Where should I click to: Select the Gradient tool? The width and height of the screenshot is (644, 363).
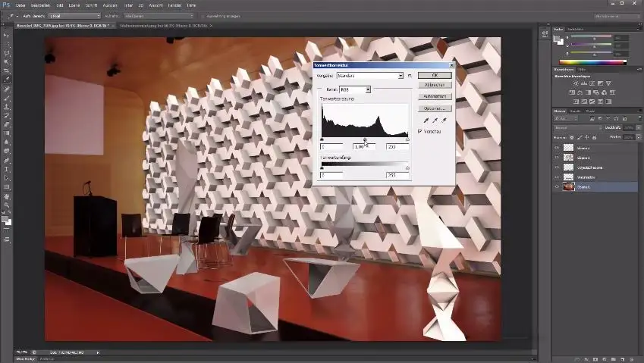[x=6, y=133]
